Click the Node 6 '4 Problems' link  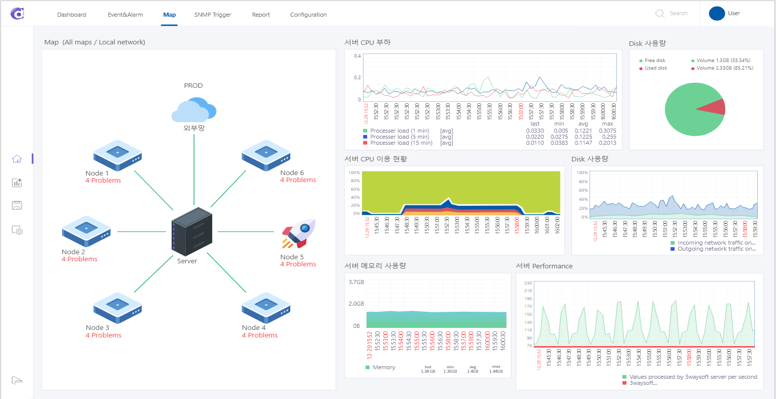[x=298, y=180]
